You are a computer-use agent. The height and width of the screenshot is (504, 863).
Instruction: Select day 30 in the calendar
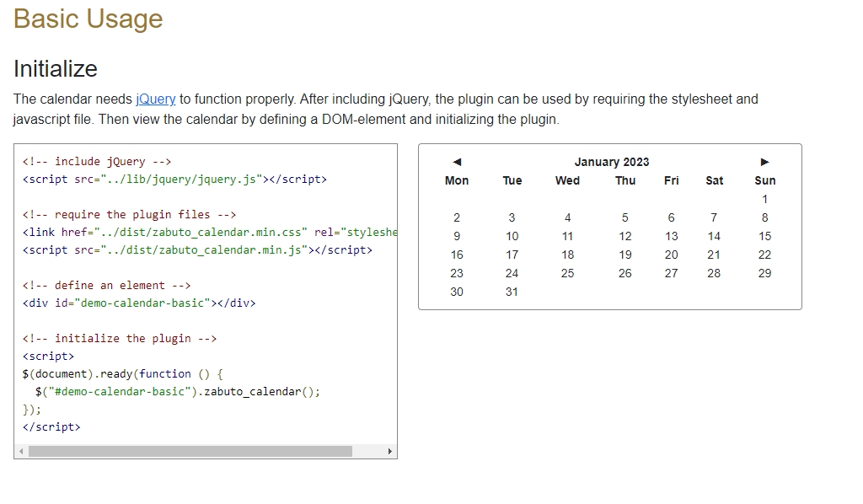457,292
